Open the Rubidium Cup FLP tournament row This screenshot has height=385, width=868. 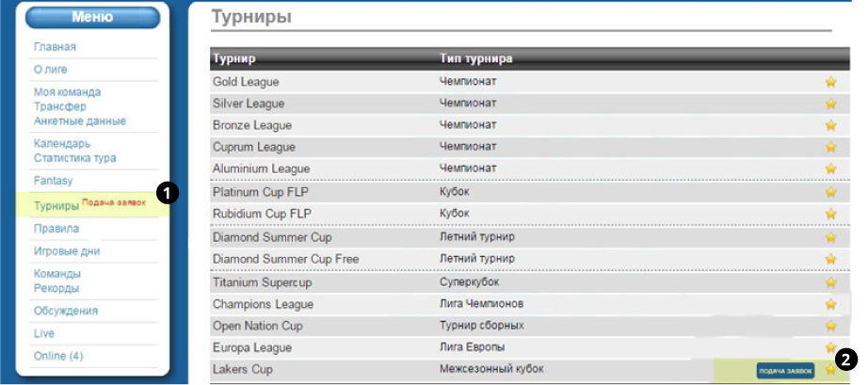click(261, 214)
